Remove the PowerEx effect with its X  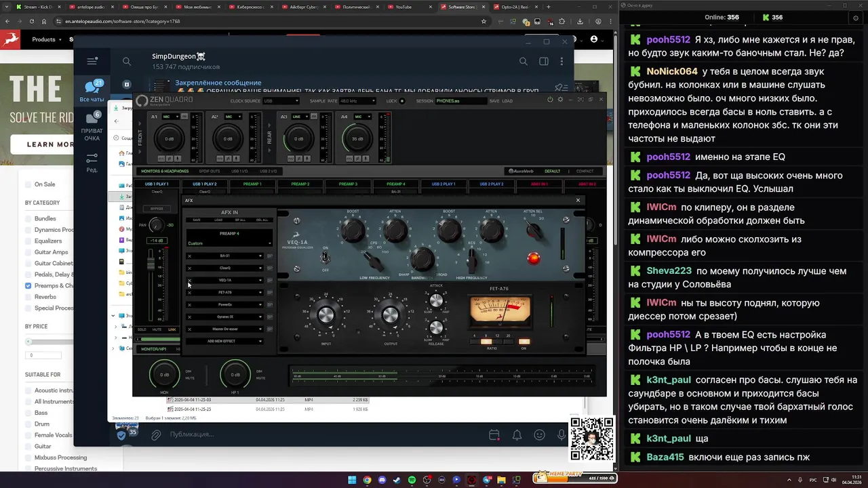(189, 305)
